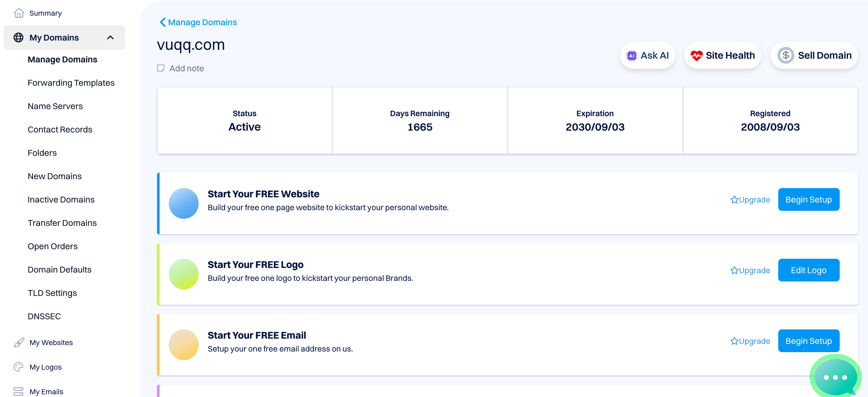868x397 pixels.
Task: Go back via Manage Domains chevron
Action: (163, 22)
